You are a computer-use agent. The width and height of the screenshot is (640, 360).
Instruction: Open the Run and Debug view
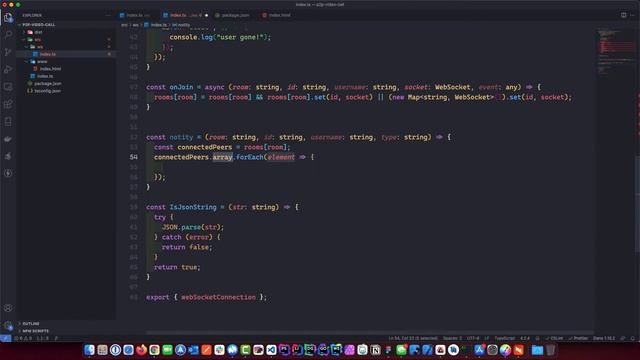8,69
